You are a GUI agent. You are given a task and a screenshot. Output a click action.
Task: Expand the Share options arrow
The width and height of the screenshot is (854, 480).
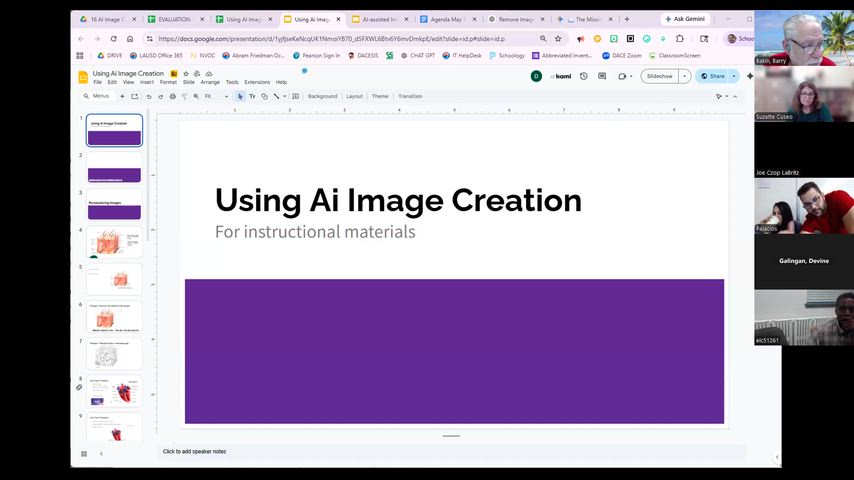pos(734,76)
